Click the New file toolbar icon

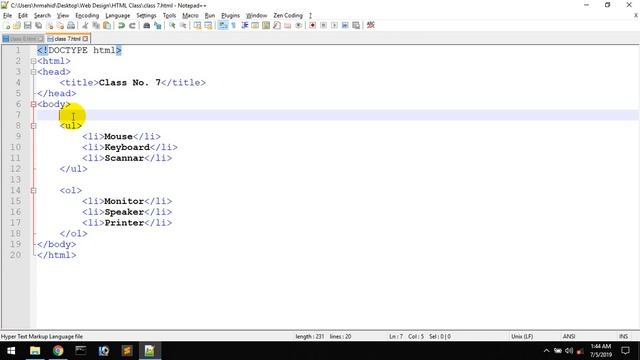(x=7, y=25)
